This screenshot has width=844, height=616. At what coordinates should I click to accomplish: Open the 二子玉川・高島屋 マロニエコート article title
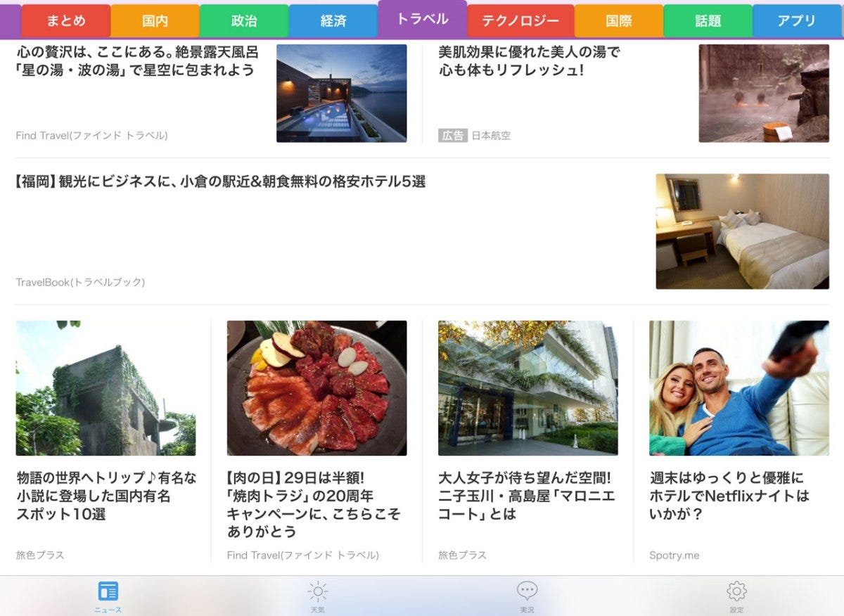pyautogui.click(x=527, y=496)
